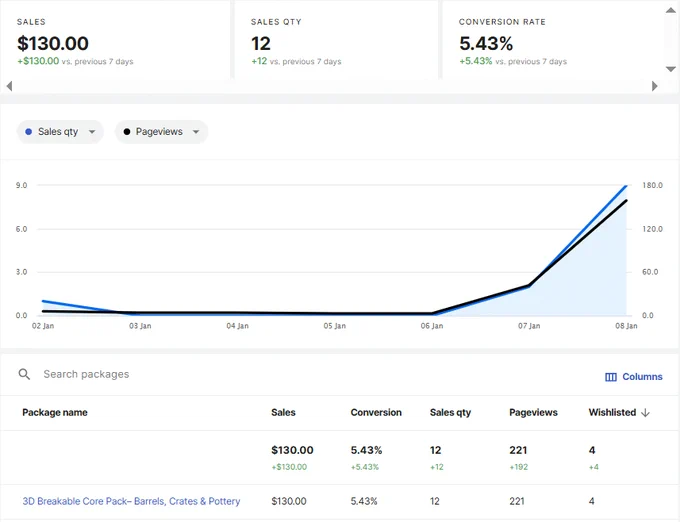This screenshot has height=522, width=680.
Task: Click the search magnifier icon
Action: tap(24, 374)
